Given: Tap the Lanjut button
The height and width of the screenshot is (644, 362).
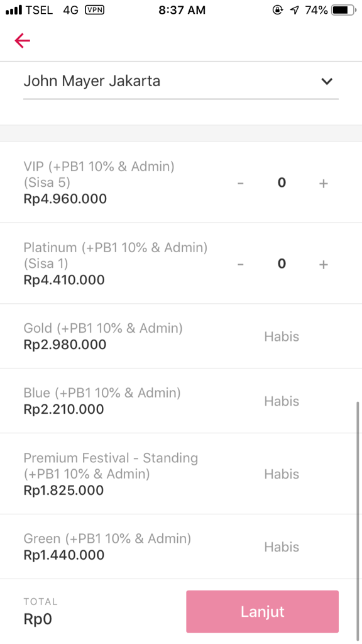Looking at the screenshot, I should (x=262, y=611).
